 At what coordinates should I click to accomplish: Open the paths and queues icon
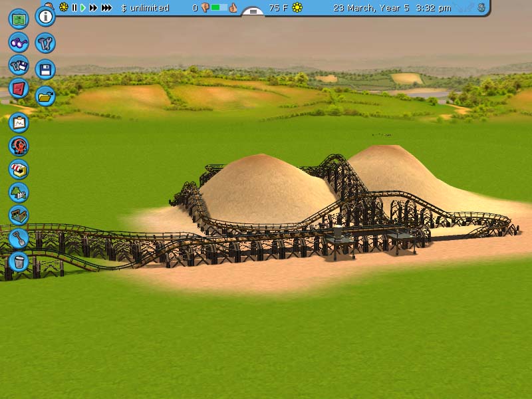click(19, 215)
